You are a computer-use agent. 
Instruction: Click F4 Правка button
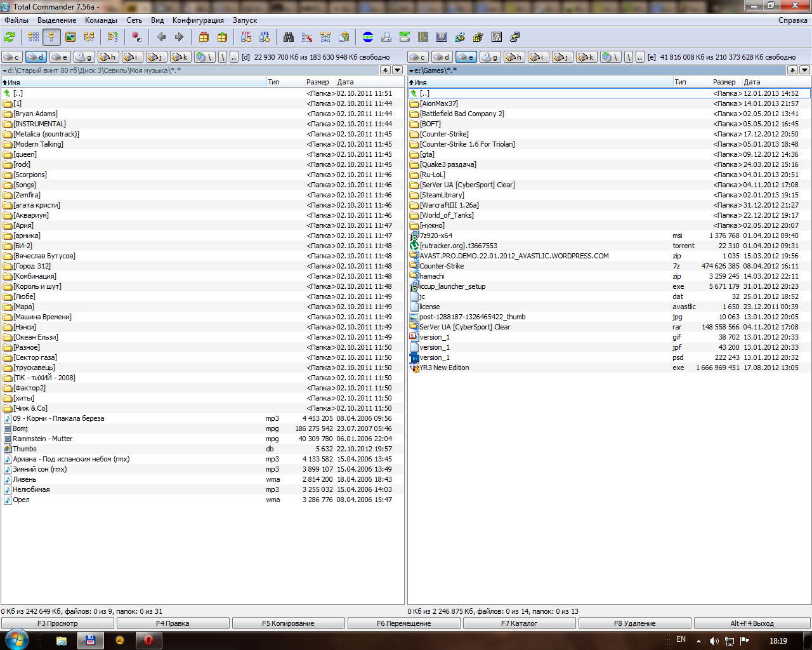173,623
